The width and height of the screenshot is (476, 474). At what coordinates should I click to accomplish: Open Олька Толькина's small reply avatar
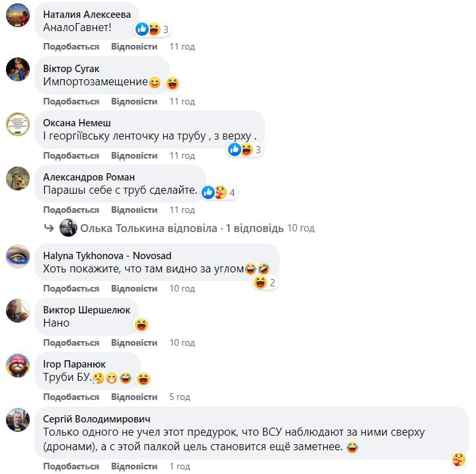click(x=68, y=227)
